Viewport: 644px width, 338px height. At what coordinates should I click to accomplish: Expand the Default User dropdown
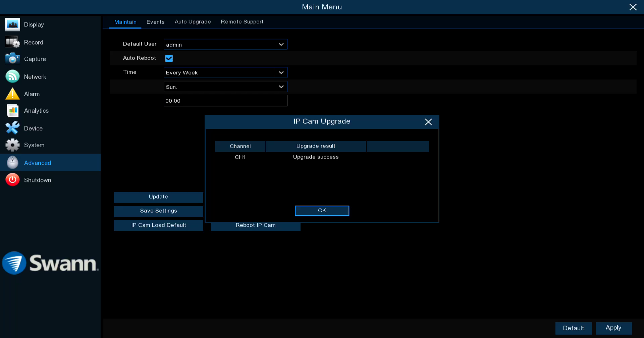(225, 44)
